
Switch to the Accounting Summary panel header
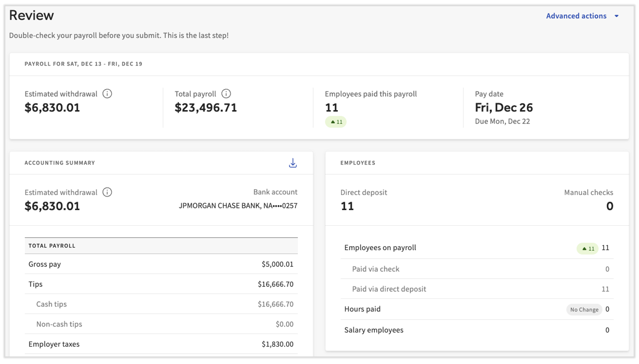(x=60, y=163)
